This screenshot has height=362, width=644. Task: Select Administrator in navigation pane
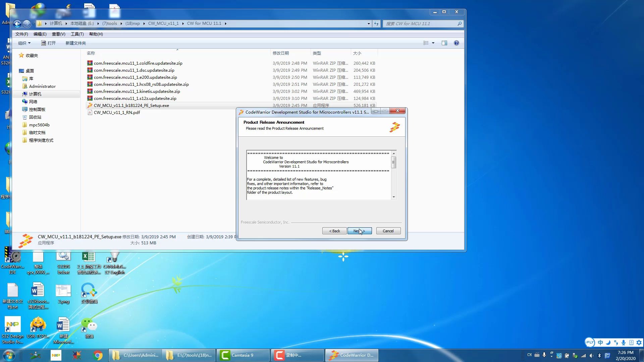pos(42,86)
